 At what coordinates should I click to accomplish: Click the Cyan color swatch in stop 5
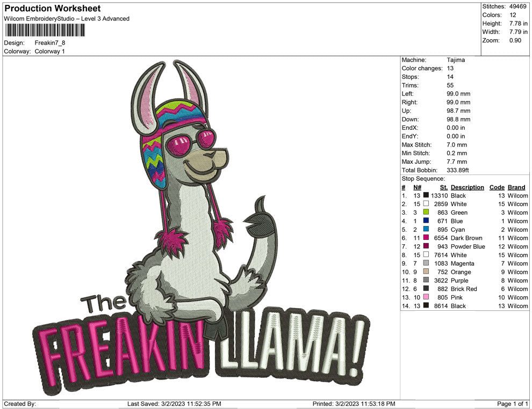click(426, 229)
